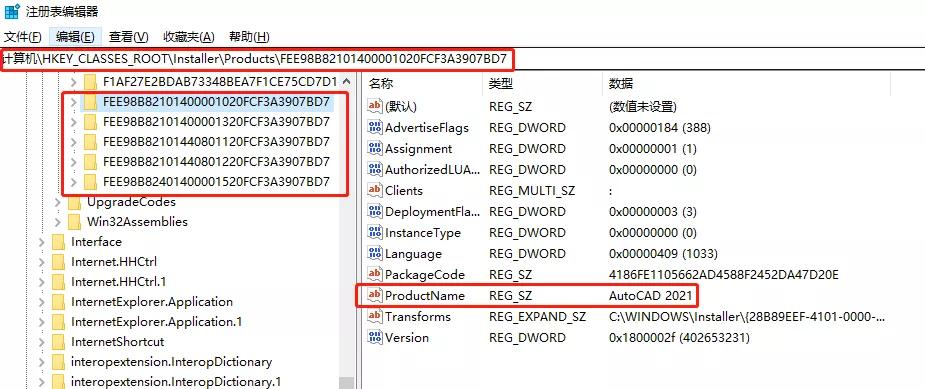Expand the Internet.HHCtrl.1 key
Image resolution: width=925 pixels, height=389 pixels.
click(42, 282)
